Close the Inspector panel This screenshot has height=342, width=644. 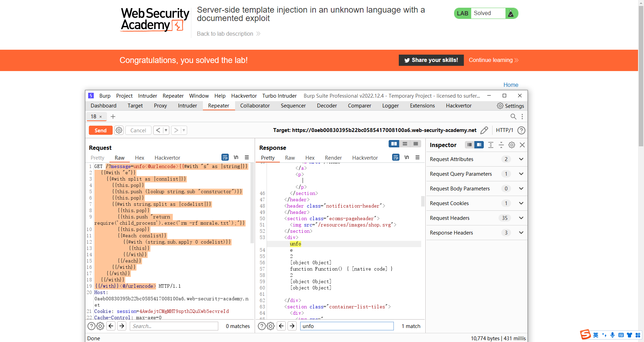tap(522, 145)
